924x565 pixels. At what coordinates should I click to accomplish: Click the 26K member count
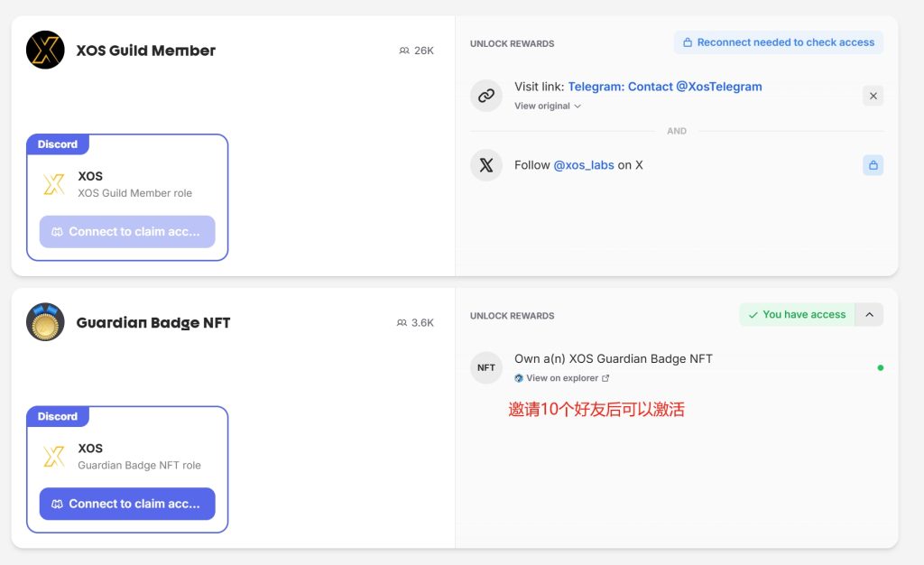[424, 51]
